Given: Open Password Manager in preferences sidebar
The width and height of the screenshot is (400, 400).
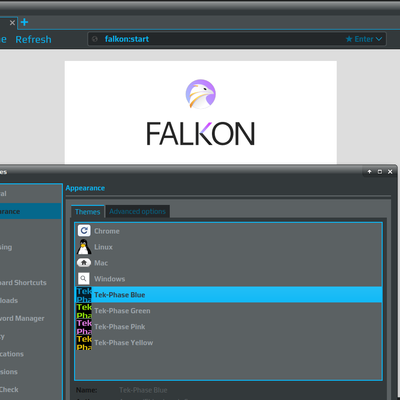Looking at the screenshot, I should tap(31, 318).
